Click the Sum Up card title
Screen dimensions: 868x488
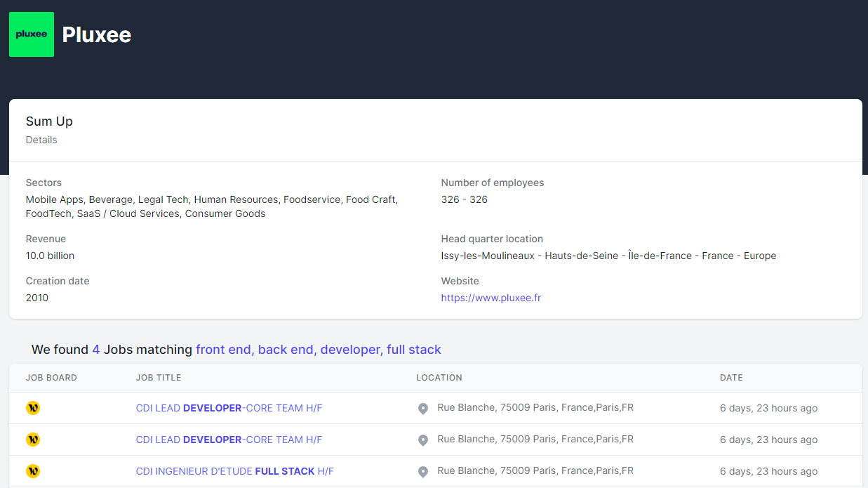point(49,121)
